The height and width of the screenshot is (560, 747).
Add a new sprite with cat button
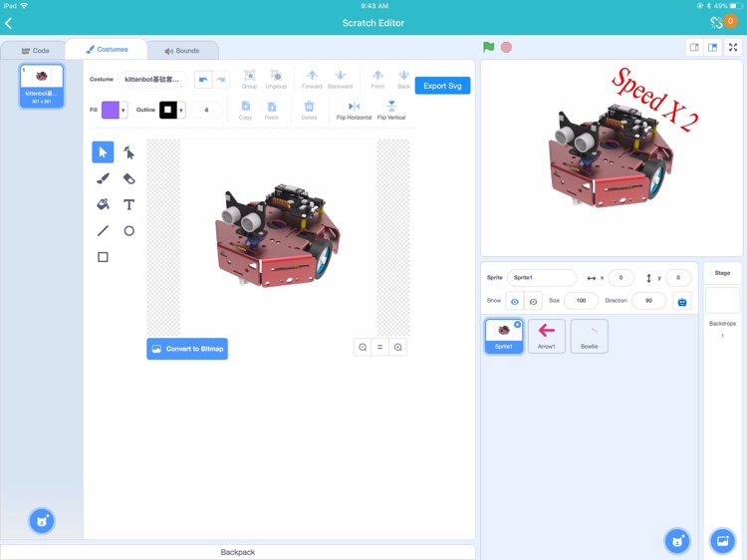point(677,541)
